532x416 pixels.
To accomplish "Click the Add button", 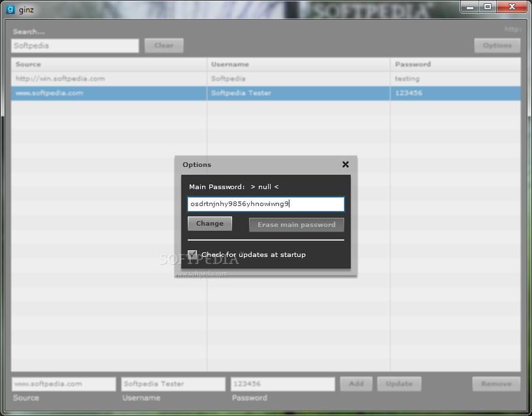I will (x=356, y=384).
